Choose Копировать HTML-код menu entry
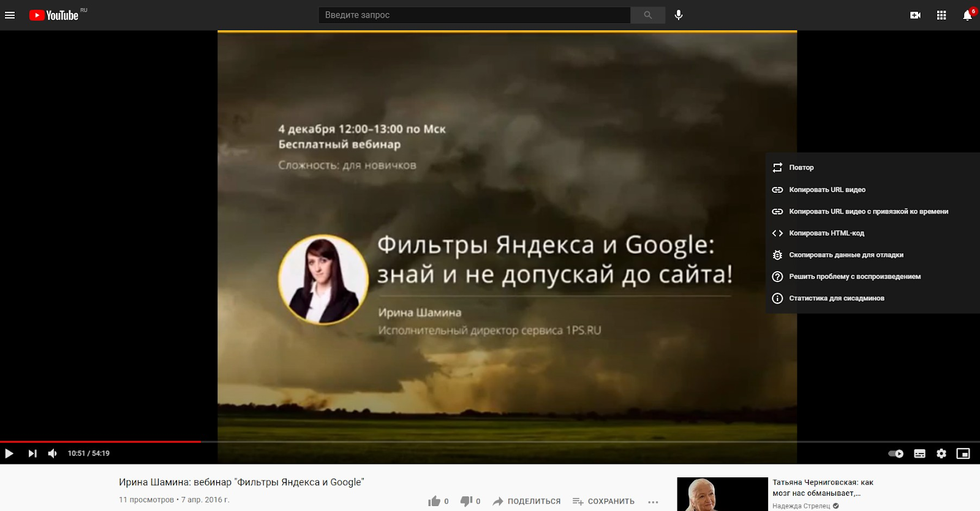The width and height of the screenshot is (980, 511). 826,233
